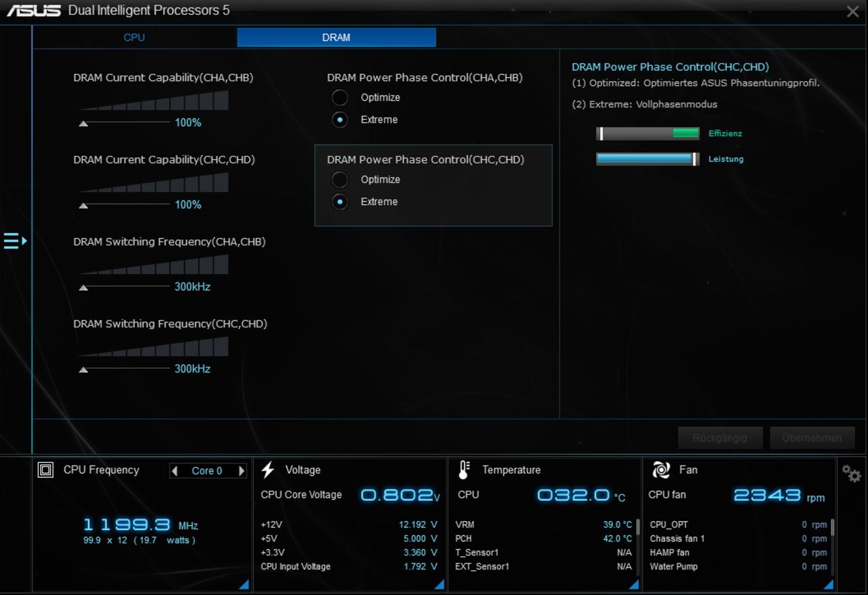868x595 pixels.
Task: Select previous core with left arrow
Action: click(174, 471)
